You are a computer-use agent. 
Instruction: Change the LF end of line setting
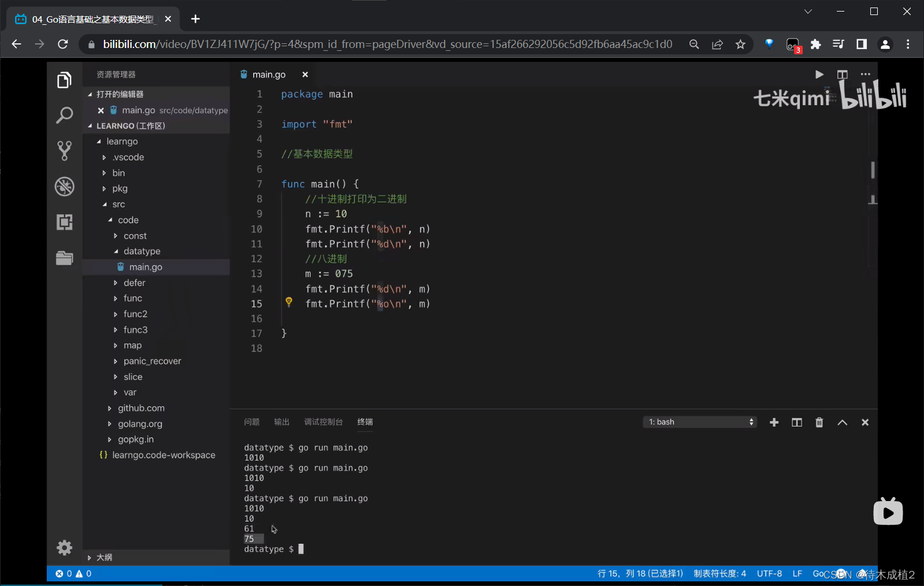(x=797, y=573)
